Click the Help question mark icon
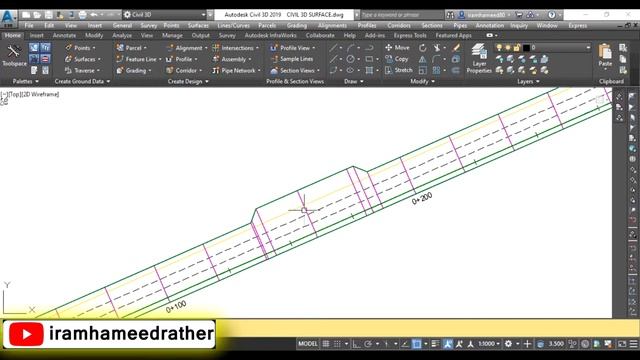Viewport: 640px width, 360px height. [551, 15]
